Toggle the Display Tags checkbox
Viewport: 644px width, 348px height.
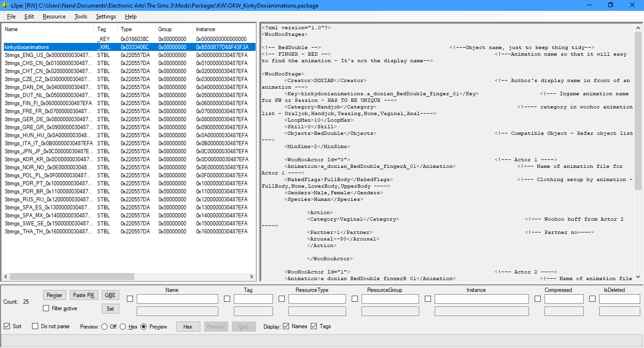(x=314, y=326)
